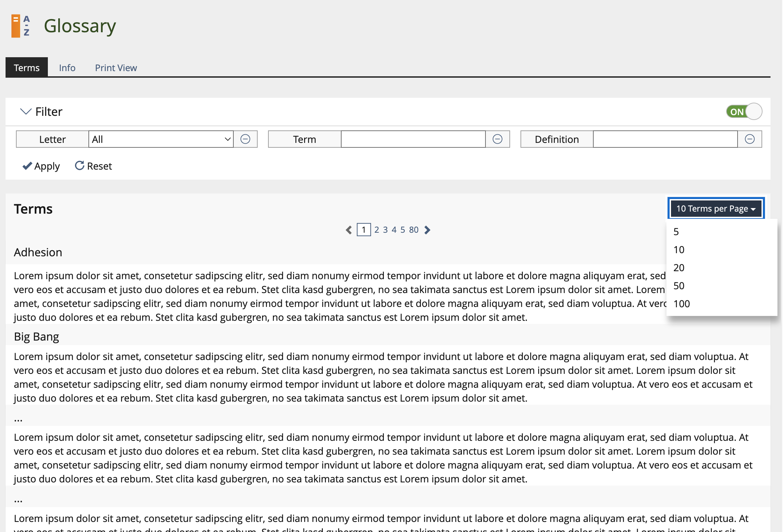
Task: Go to next page with right arrow
Action: pos(428,230)
